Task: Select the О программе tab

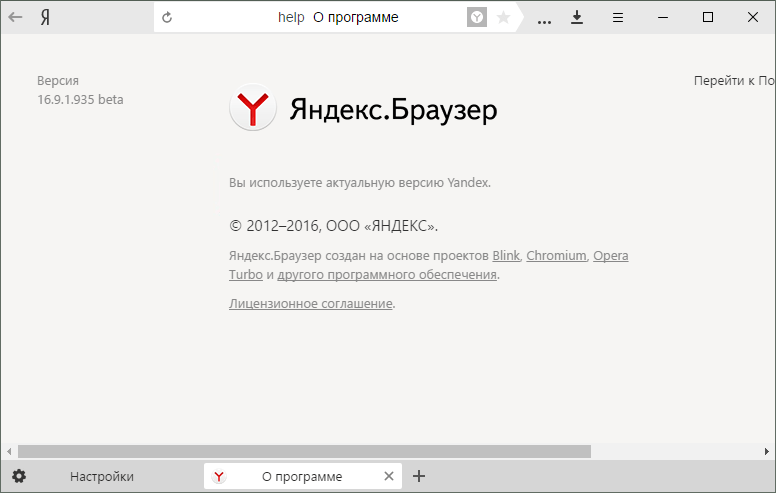Action: point(302,477)
